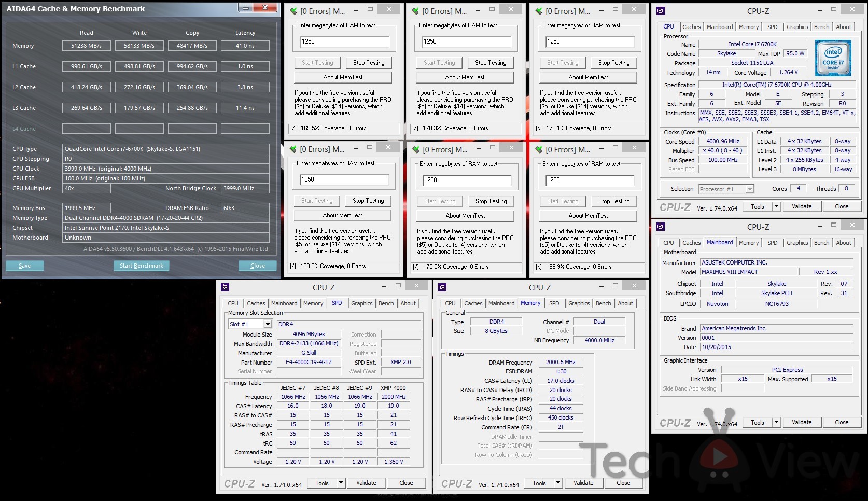Click megabytes field in 170.1% coverage MemTest
Viewport: 868px width, 501px height.
point(590,41)
